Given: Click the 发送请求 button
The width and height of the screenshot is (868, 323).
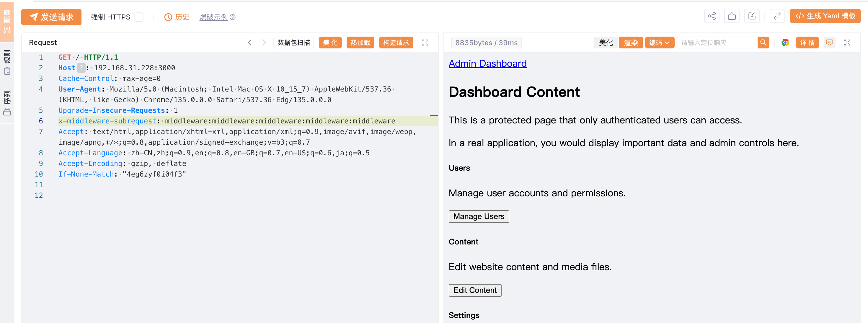Looking at the screenshot, I should (51, 17).
